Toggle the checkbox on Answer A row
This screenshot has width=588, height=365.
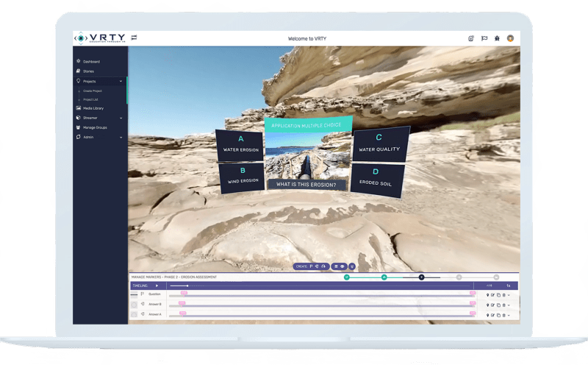tap(134, 314)
